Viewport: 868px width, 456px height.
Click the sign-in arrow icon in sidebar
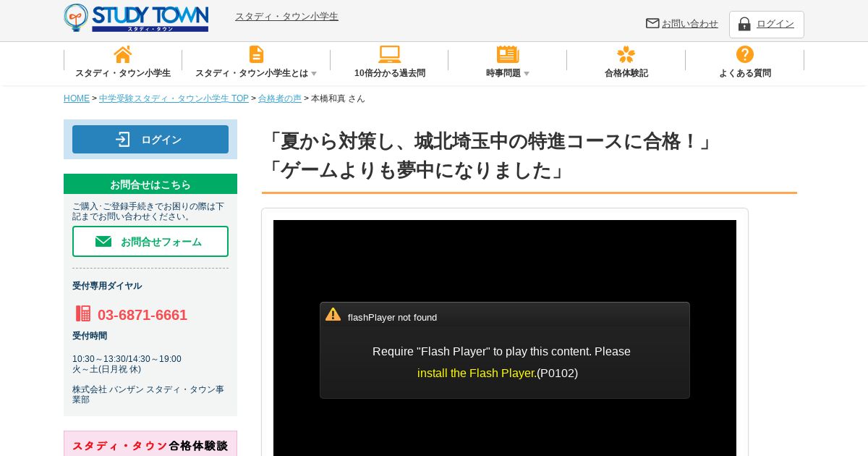(123, 140)
